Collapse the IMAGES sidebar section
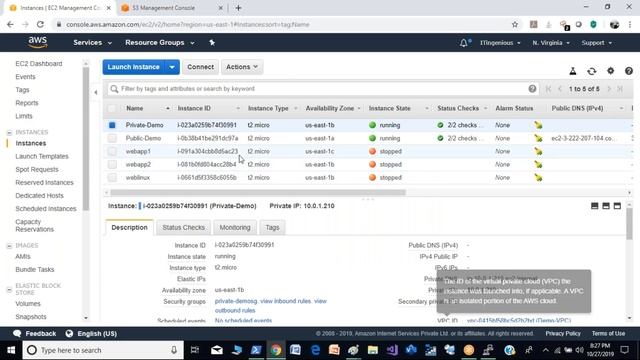 point(9,246)
